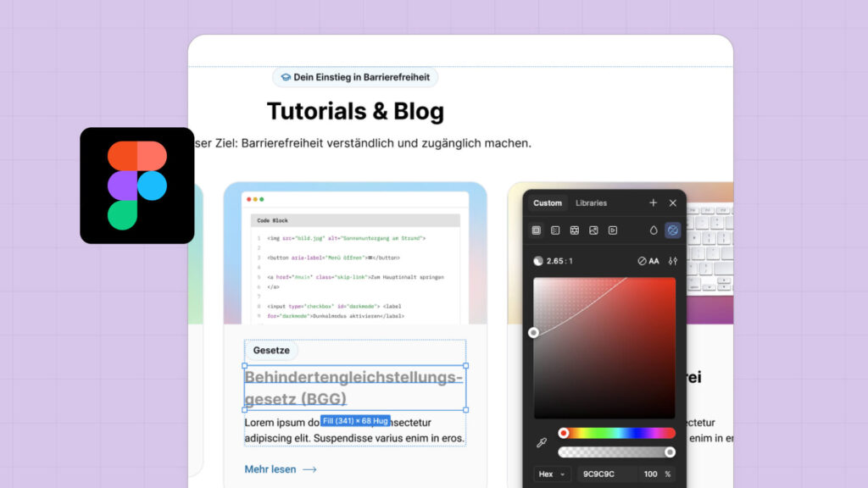Click the contrast ratio preview circle
Image resolution: width=868 pixels, height=488 pixels.
pyautogui.click(x=538, y=261)
